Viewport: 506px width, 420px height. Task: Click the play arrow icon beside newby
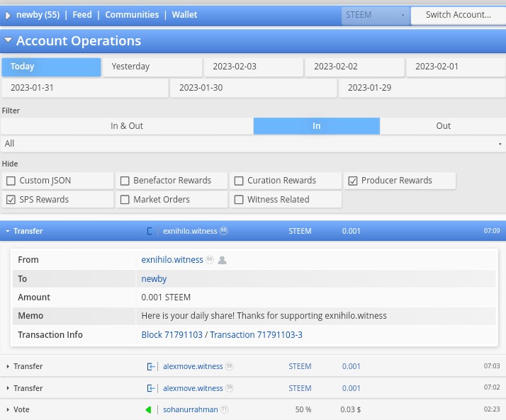[8, 16]
